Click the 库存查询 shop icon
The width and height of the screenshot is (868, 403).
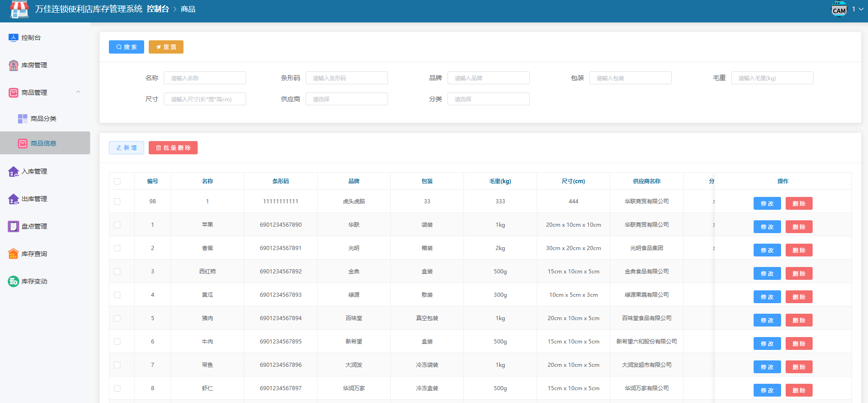point(13,254)
